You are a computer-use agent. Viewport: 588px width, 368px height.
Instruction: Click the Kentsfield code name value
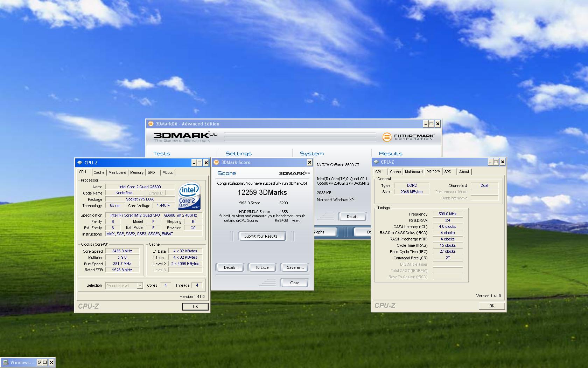click(x=124, y=193)
